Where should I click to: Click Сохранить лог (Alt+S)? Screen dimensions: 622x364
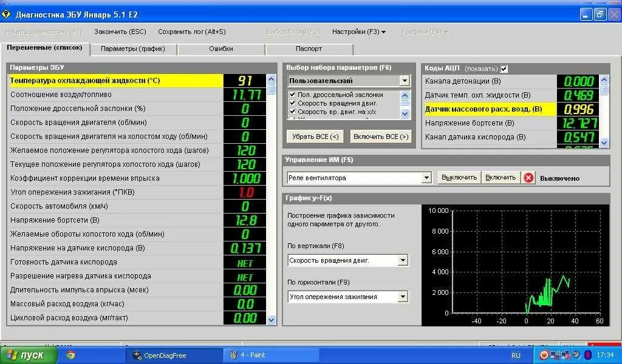click(192, 32)
